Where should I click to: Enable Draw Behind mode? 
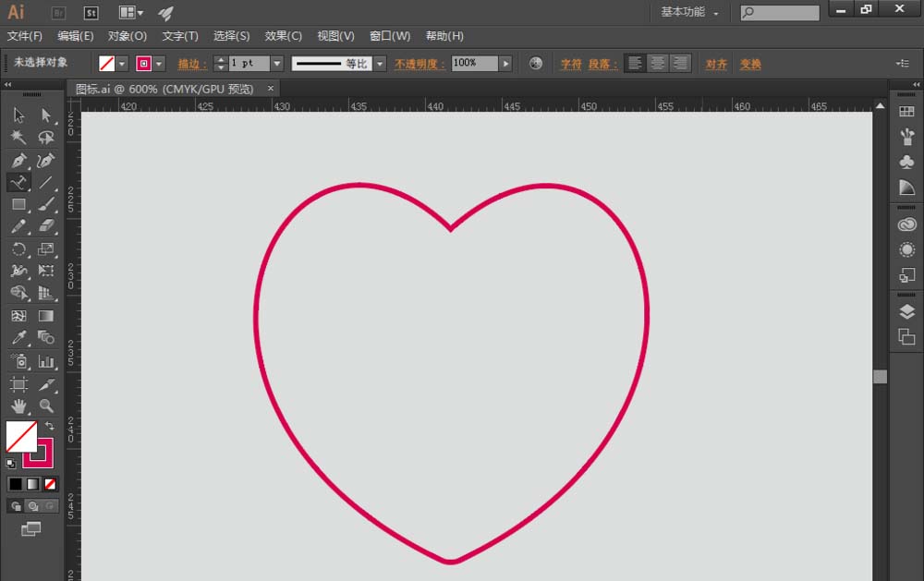point(33,506)
